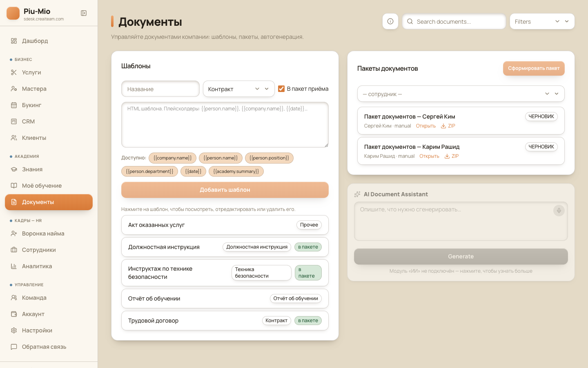Click the Generate button
The image size is (588, 368).
(x=461, y=256)
